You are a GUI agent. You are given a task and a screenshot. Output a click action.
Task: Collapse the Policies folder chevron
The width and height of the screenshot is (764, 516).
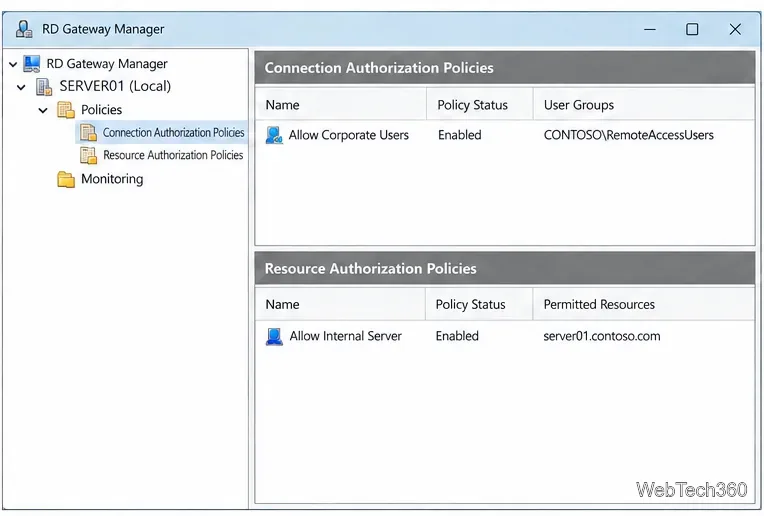(43, 110)
